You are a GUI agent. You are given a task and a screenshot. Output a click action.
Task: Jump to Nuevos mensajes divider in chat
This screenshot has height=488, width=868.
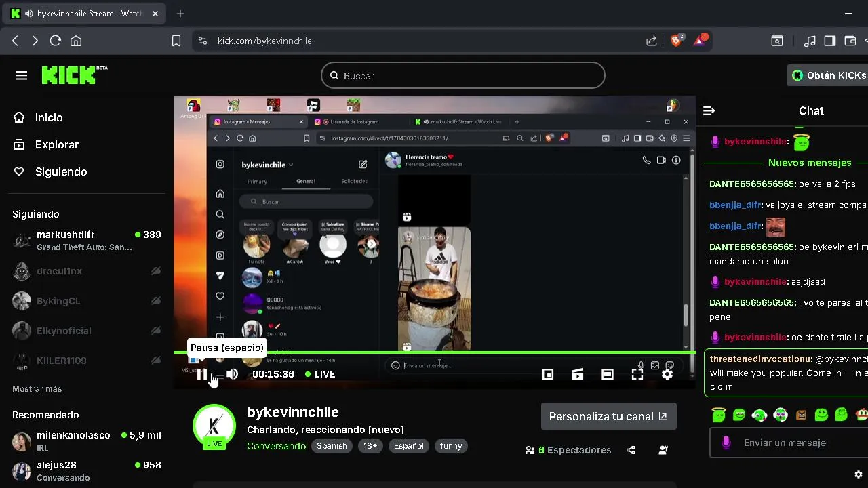coord(809,163)
